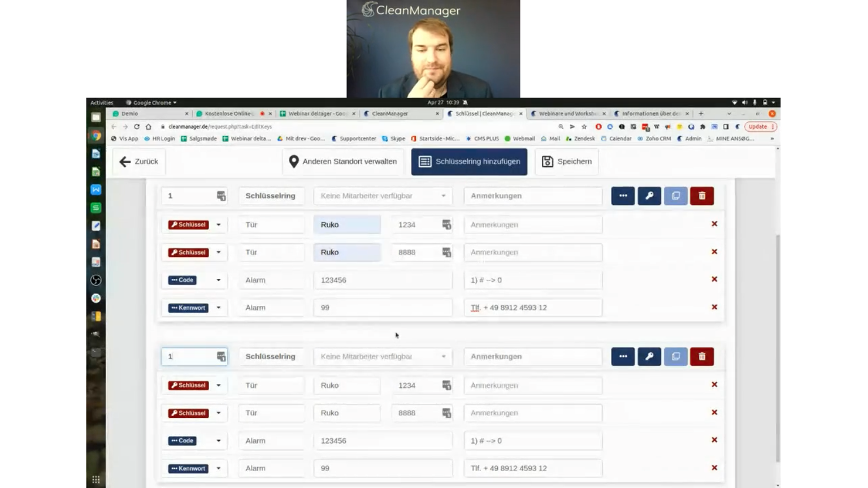This screenshot has width=868, height=488.
Task: Open the CMS PLUS bookmark
Action: [482, 139]
